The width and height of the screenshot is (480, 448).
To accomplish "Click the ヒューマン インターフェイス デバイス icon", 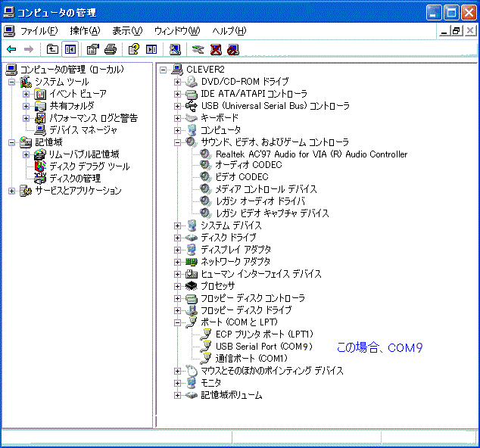I will pyautogui.click(x=192, y=274).
